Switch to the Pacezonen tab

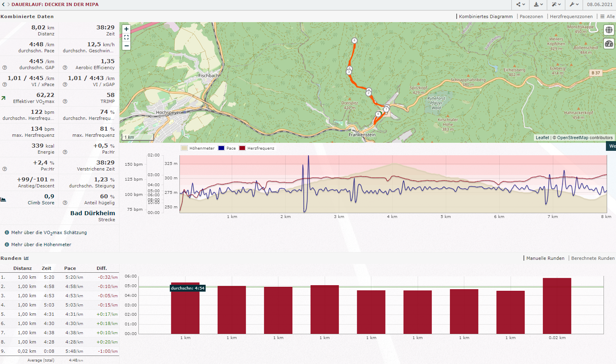point(531,16)
